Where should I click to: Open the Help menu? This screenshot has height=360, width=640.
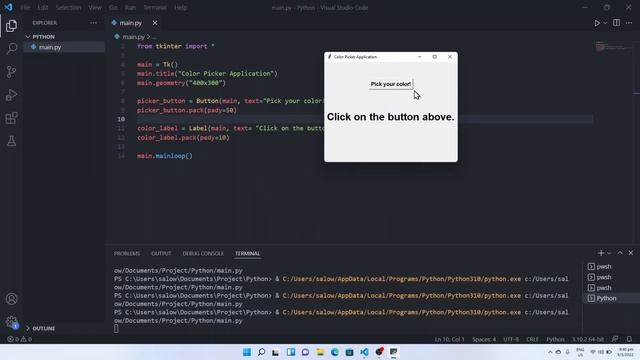(180, 7)
